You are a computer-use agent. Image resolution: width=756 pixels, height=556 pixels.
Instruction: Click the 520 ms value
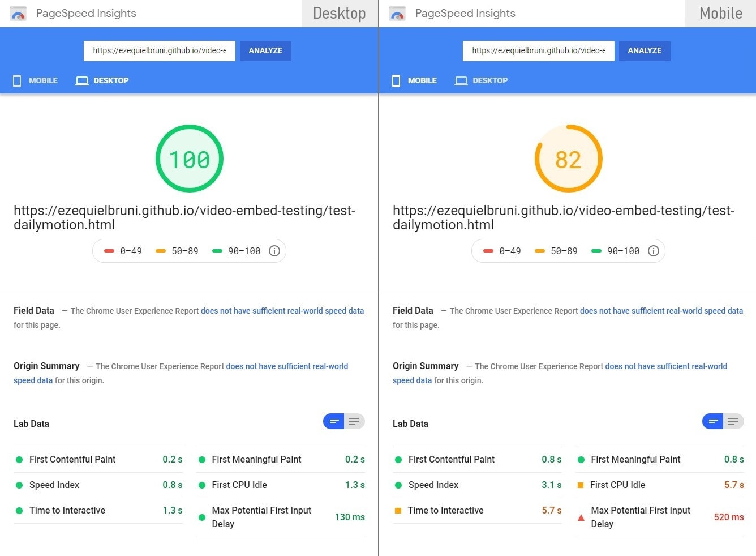coord(729,517)
